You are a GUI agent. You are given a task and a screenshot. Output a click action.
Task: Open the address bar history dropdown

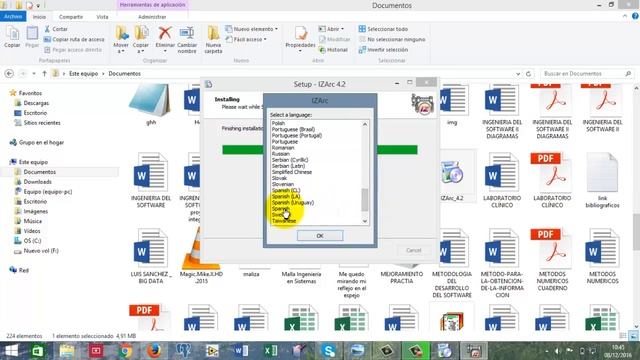point(518,74)
